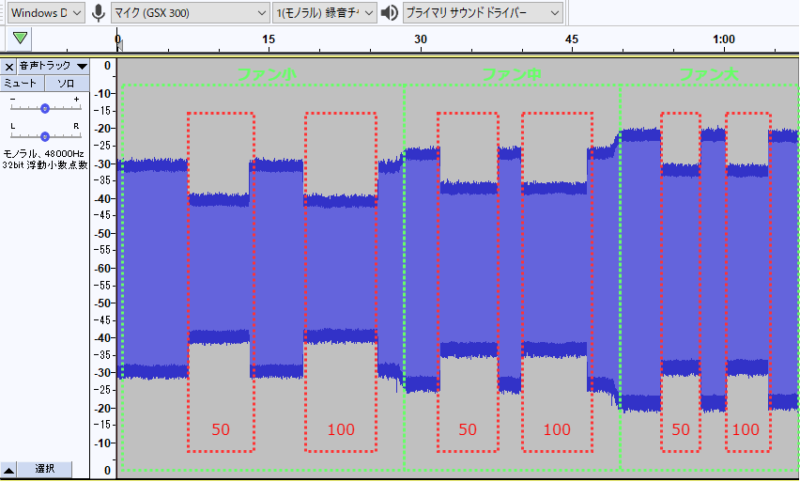800x482 pixels.
Task: Click the track gain slider knob
Action: click(45, 109)
